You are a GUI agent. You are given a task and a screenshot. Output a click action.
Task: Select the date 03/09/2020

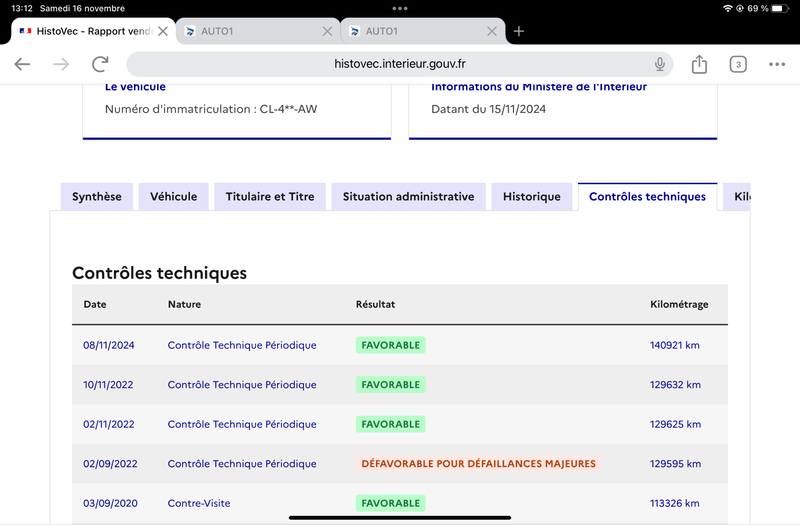tap(110, 503)
